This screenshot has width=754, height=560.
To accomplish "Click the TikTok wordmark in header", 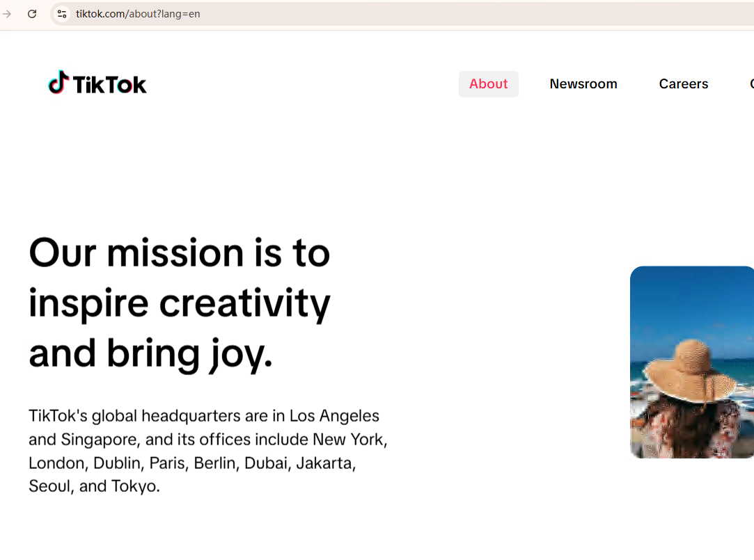I will coord(109,85).
